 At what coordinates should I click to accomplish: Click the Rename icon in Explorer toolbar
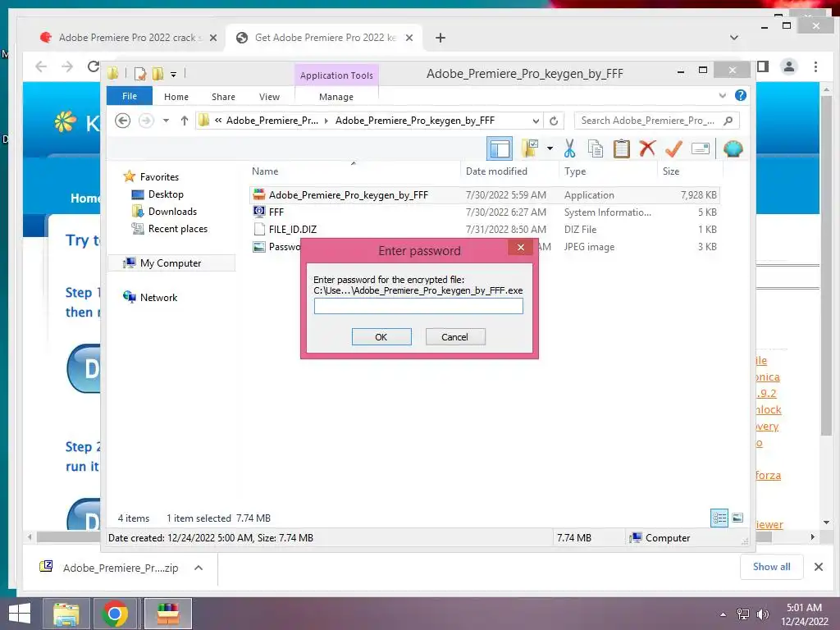[701, 148]
